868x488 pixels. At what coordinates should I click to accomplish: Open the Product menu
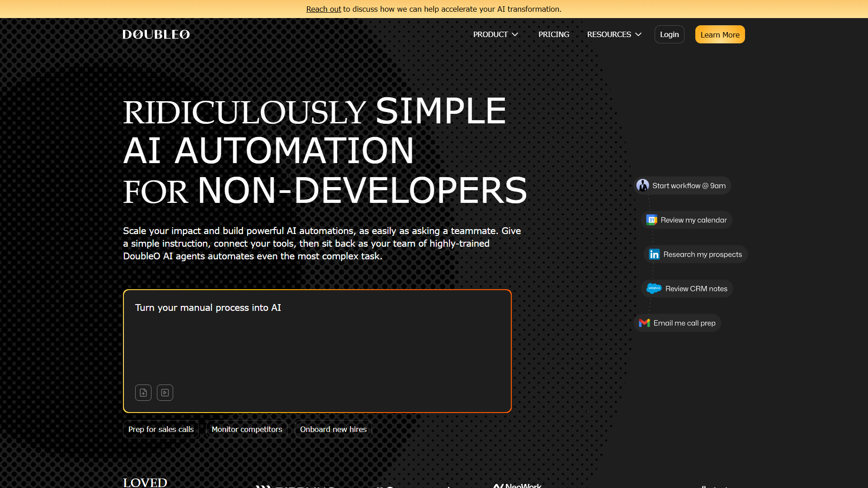495,34
